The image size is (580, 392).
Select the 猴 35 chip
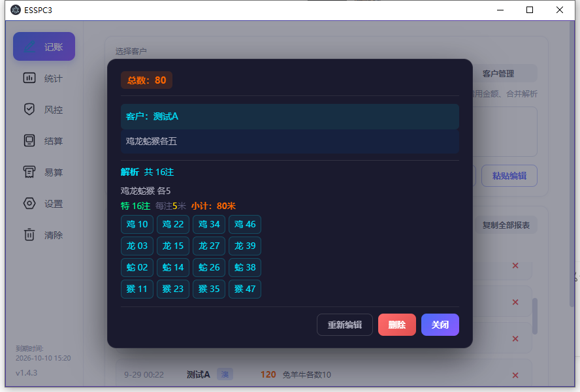click(x=209, y=289)
